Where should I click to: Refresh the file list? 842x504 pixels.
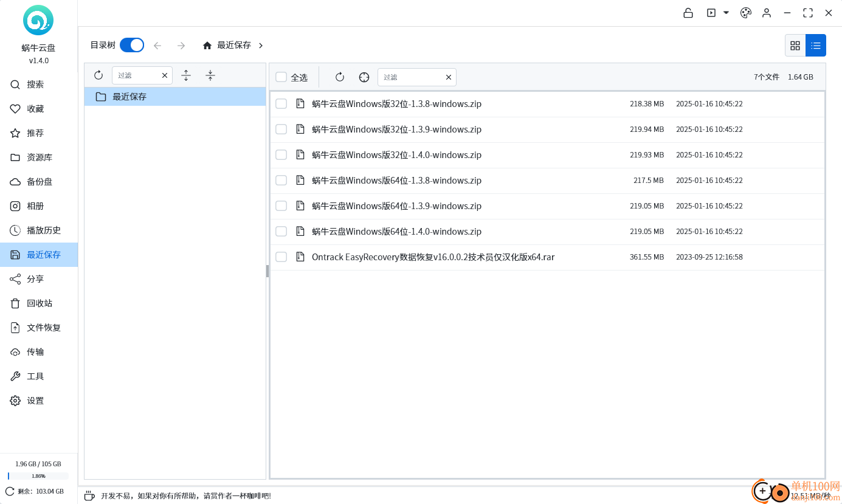point(340,77)
